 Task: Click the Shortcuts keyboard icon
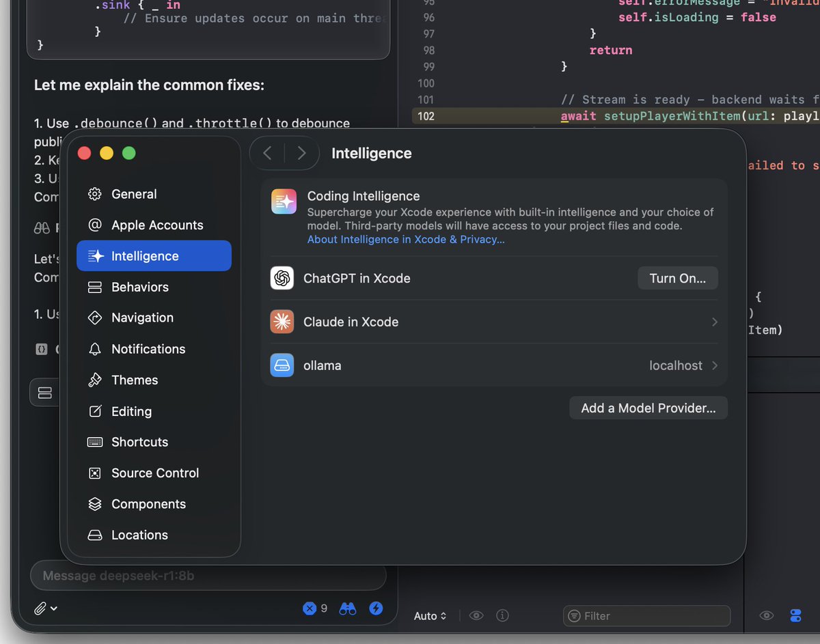(95, 442)
